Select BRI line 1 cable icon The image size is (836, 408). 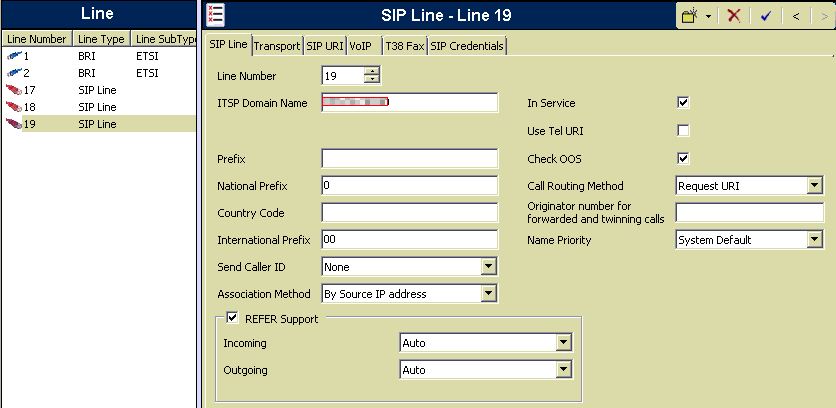pyautogui.click(x=13, y=57)
